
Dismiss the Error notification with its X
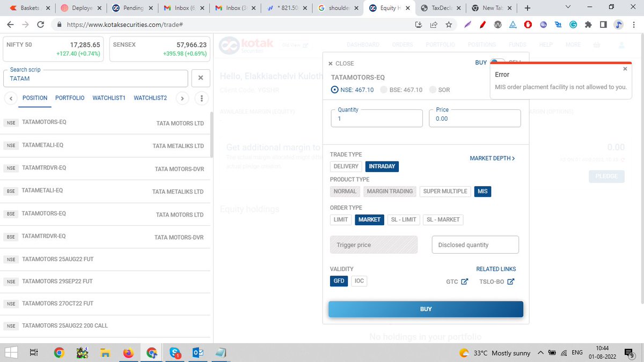point(625,69)
